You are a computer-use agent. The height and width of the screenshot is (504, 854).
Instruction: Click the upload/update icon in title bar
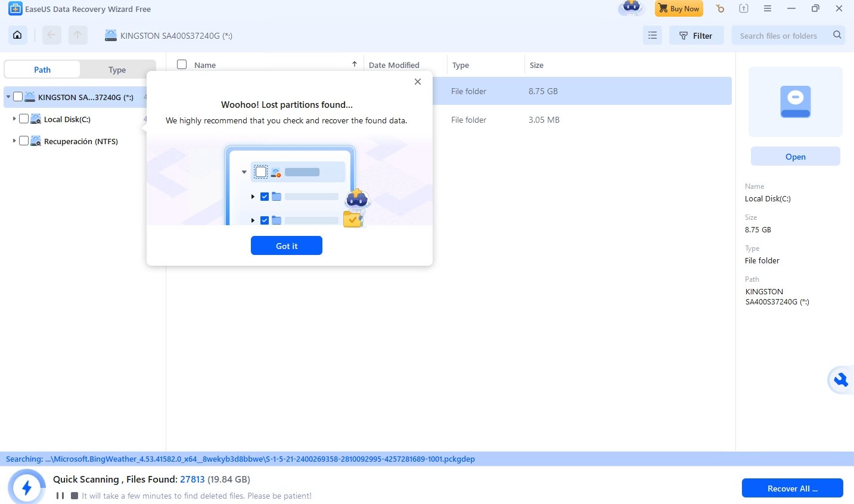tap(743, 9)
